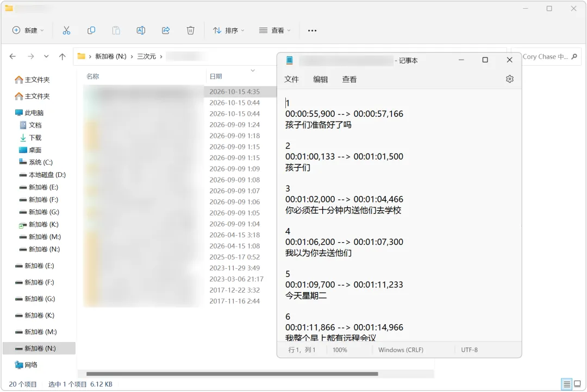The image size is (587, 392).
Task: Maximize the Notepad window
Action: click(485, 60)
